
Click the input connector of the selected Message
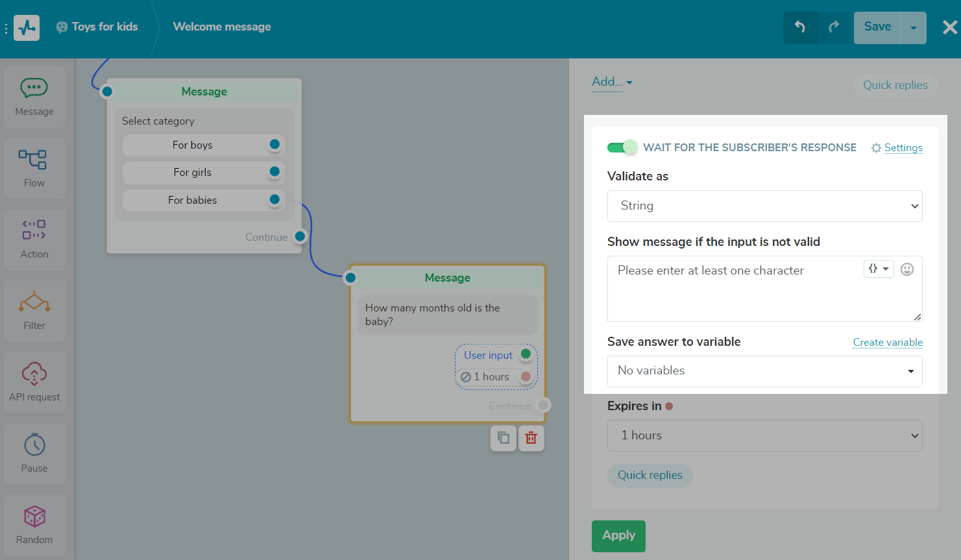(x=350, y=278)
